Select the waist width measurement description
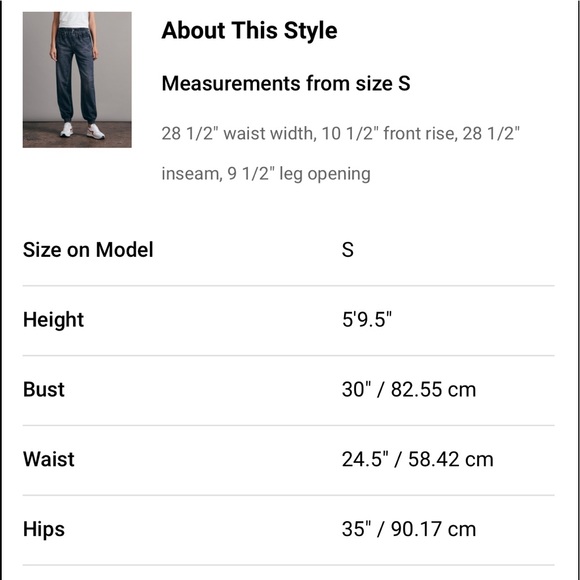Viewport: 580px width, 580px height. tap(340, 134)
